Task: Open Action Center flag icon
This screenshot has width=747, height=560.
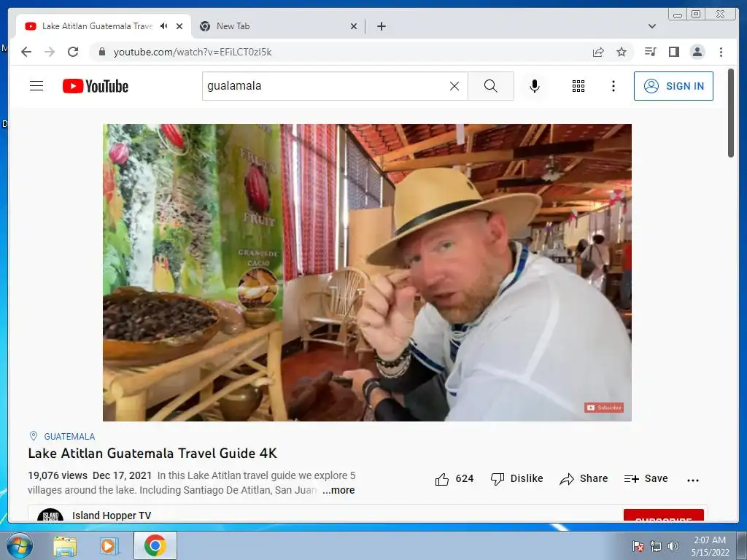Action: [x=638, y=546]
